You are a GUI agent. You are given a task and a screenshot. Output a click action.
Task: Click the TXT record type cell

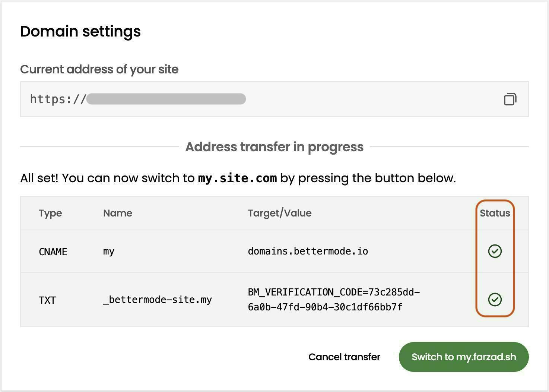point(47,300)
